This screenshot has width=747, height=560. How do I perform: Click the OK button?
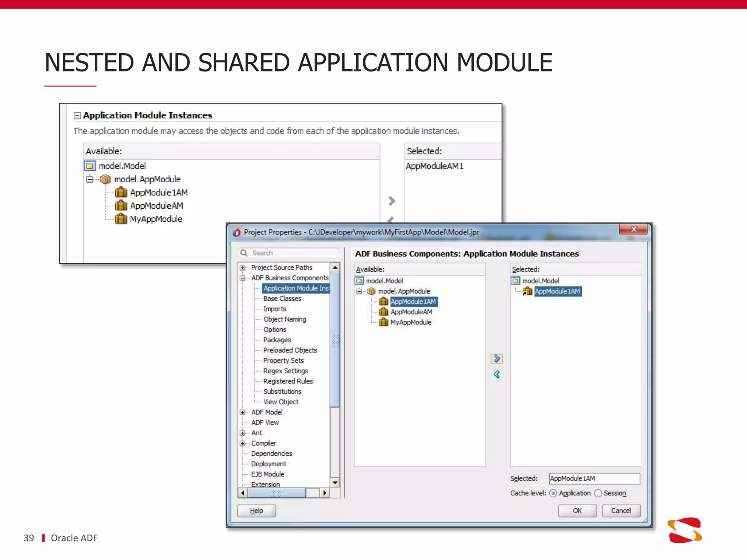tap(577, 511)
